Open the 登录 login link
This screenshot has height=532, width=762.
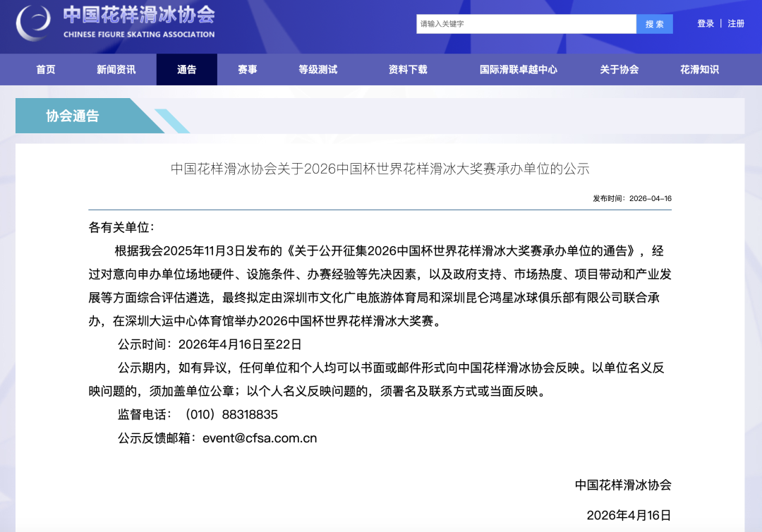706,24
